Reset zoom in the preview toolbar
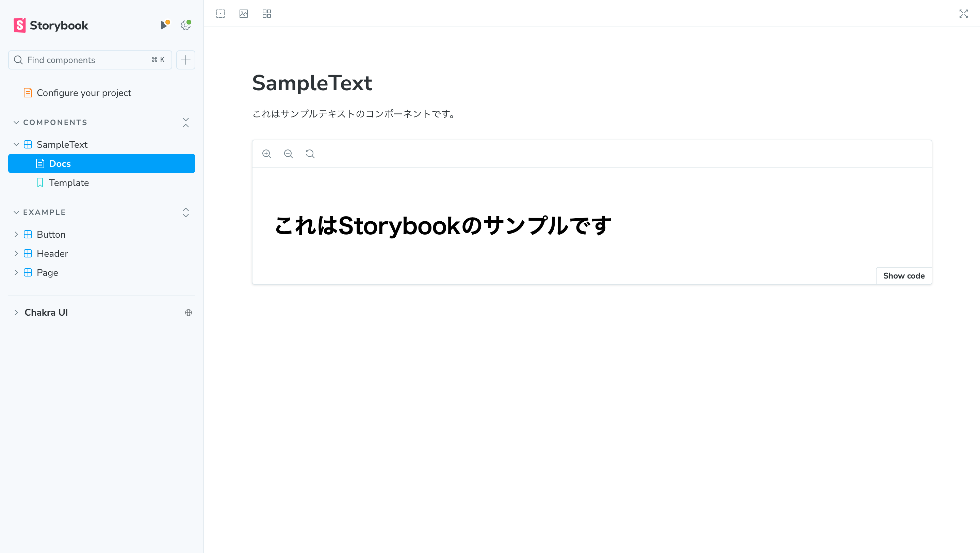This screenshot has height=553, width=980. (310, 154)
